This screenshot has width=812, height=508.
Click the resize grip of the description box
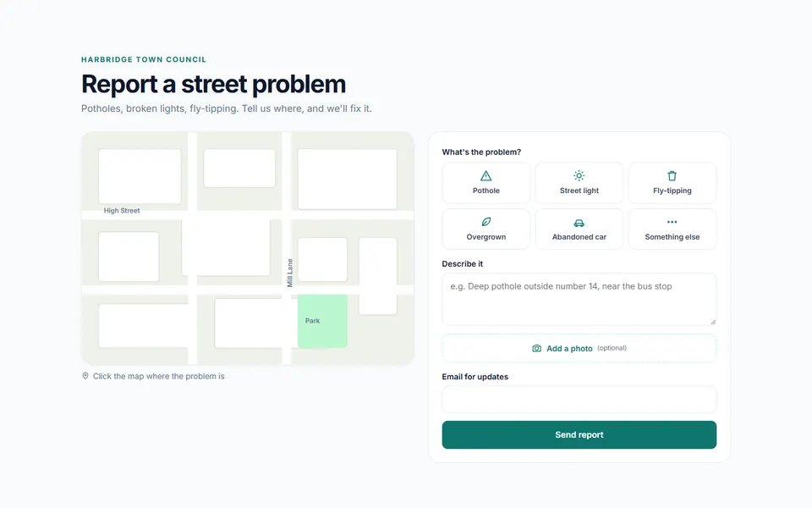click(x=712, y=322)
